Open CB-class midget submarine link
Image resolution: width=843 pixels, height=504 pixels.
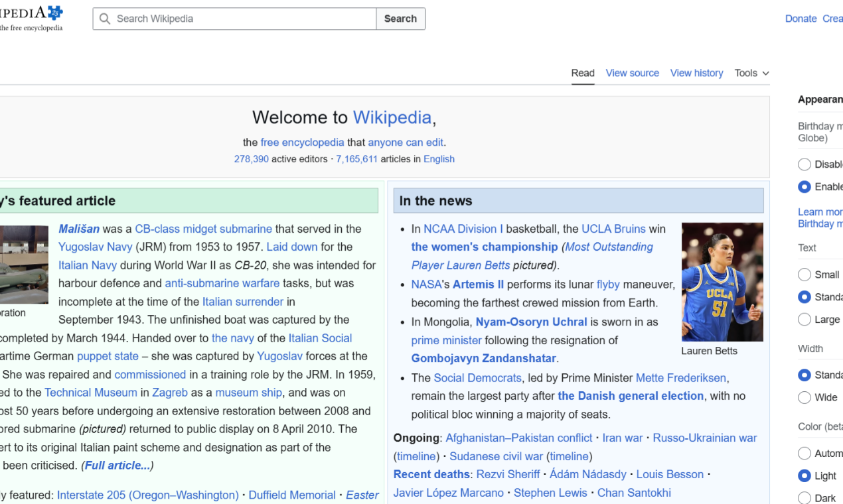click(203, 229)
